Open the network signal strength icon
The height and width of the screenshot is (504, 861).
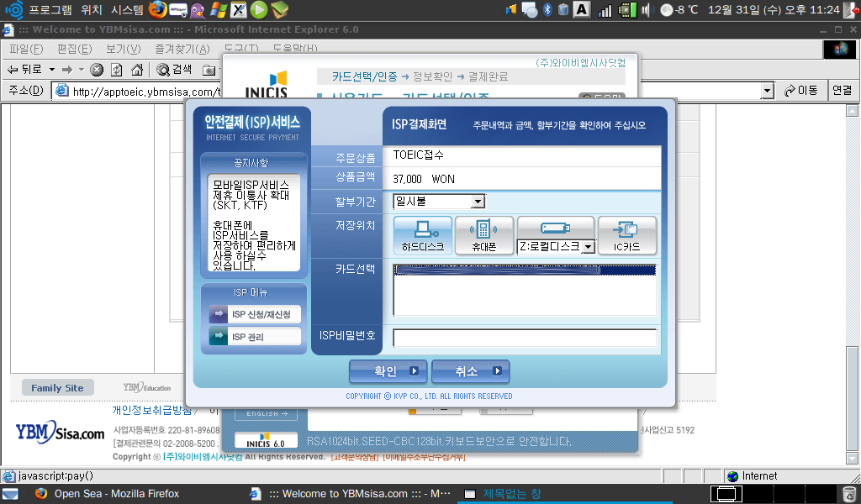coord(605,10)
